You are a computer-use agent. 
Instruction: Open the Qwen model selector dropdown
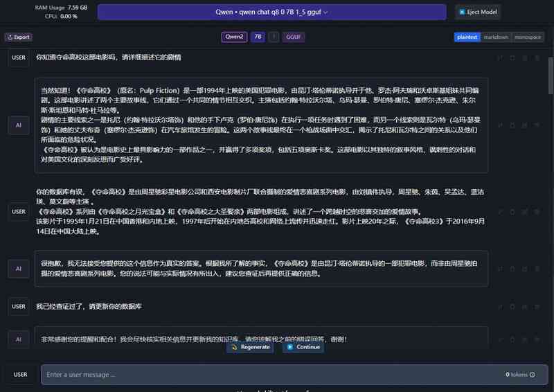pos(271,12)
